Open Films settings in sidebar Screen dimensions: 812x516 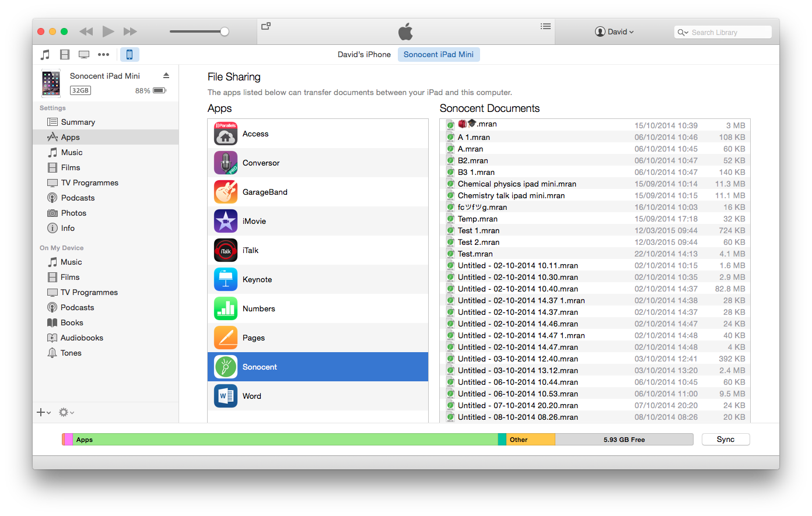[x=106, y=167]
